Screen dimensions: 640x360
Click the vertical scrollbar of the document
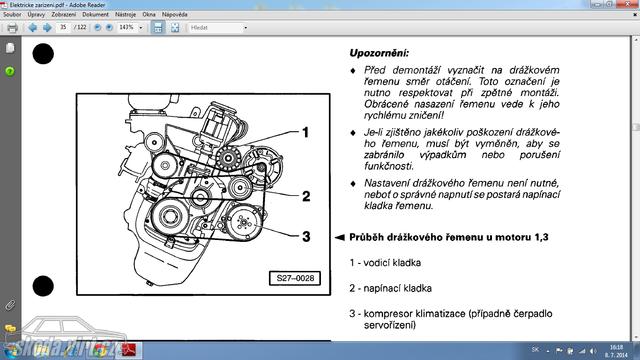pos(636,188)
